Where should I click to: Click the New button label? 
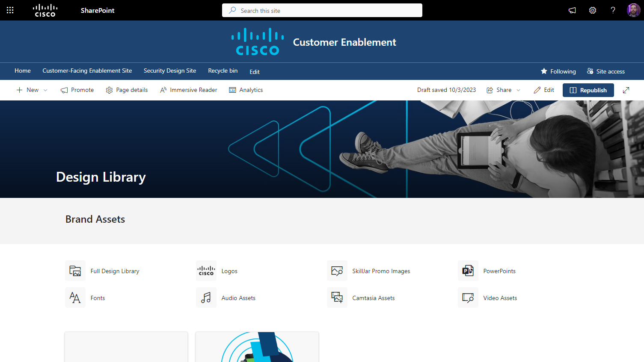(x=33, y=90)
